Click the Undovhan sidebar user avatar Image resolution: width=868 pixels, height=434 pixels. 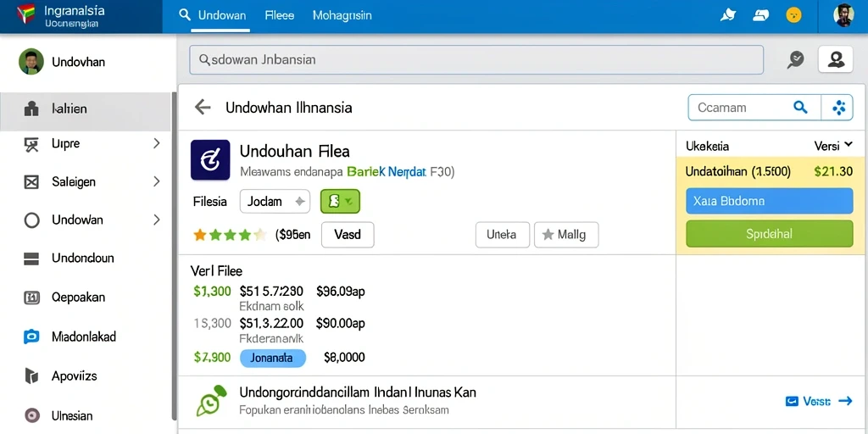click(31, 61)
